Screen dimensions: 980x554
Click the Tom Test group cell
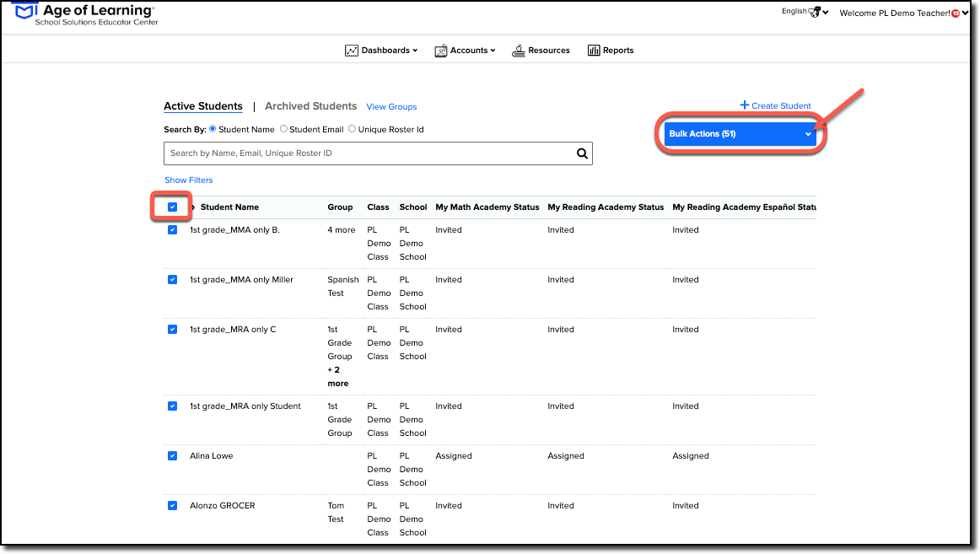[x=336, y=513]
